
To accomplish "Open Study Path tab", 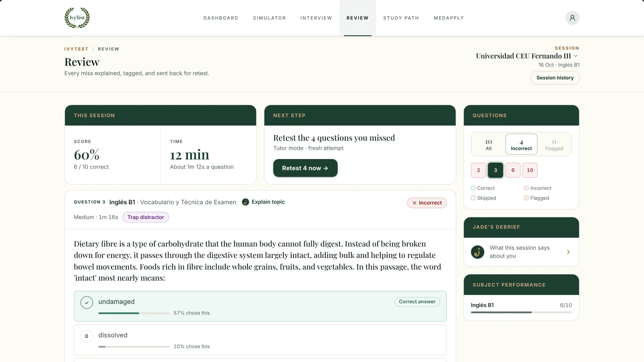I will tap(401, 18).
